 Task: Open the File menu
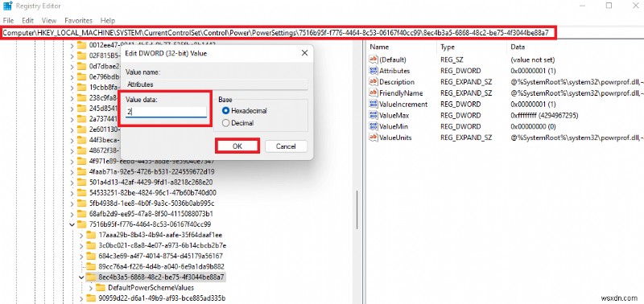click(8, 20)
